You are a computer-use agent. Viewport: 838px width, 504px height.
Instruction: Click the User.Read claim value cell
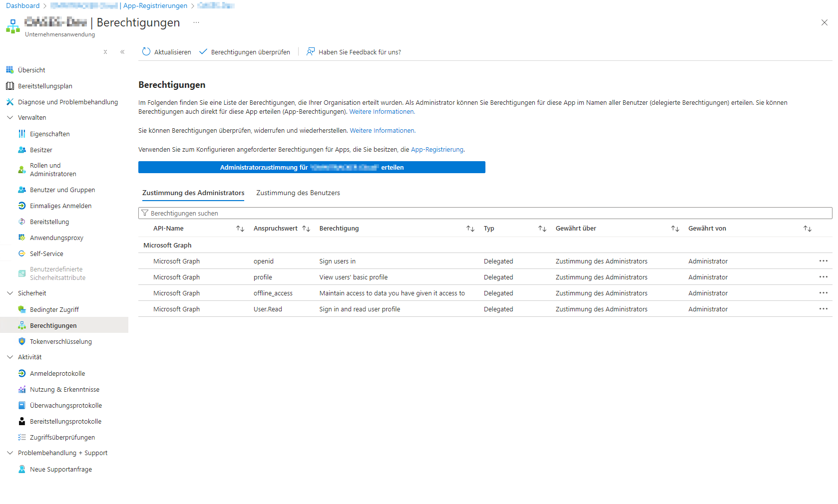(268, 309)
